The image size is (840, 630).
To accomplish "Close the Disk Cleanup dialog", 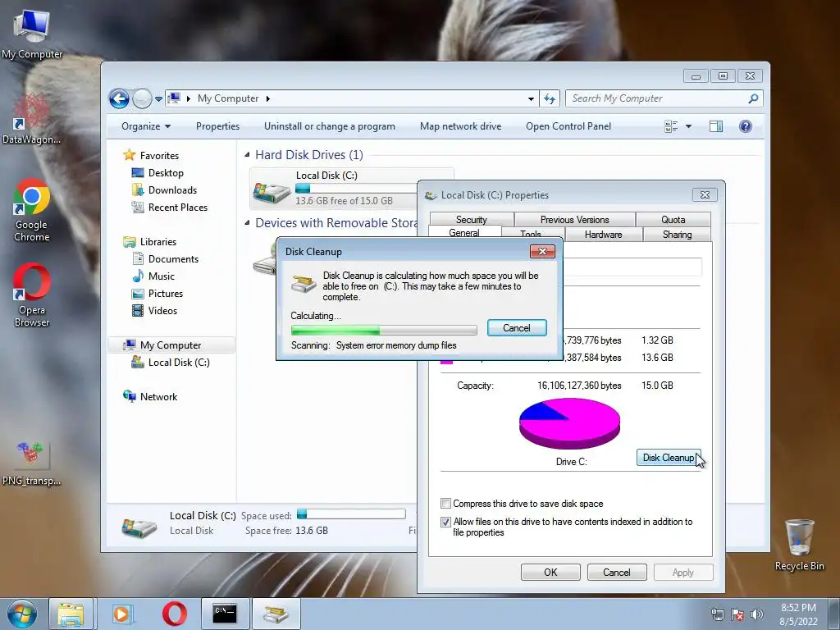I will pyautogui.click(x=542, y=251).
